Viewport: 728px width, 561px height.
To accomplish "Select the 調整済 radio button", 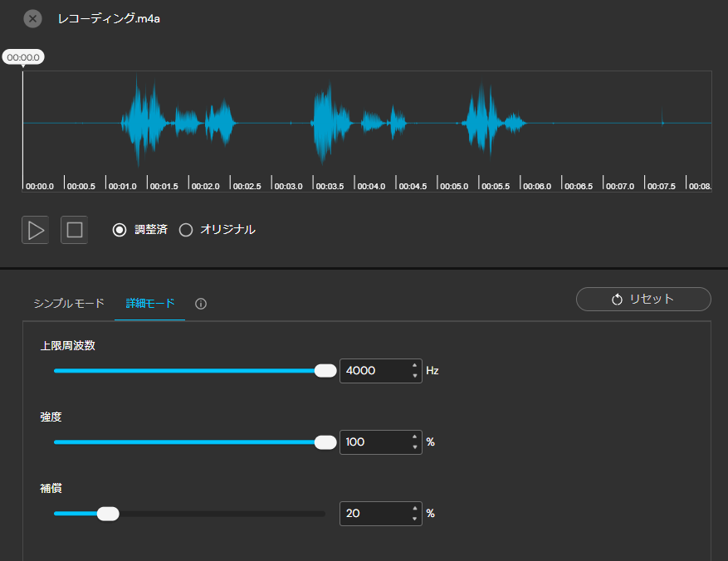I will pos(120,230).
